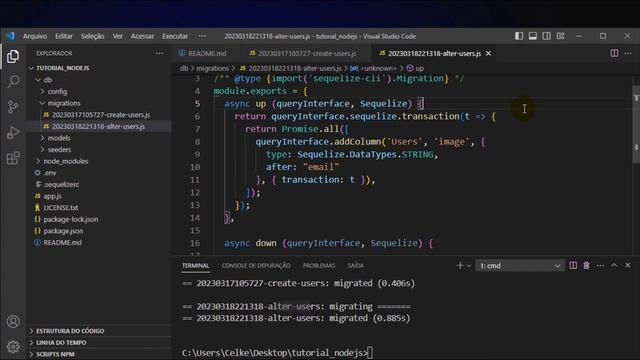Expand the models folder

click(x=99, y=138)
